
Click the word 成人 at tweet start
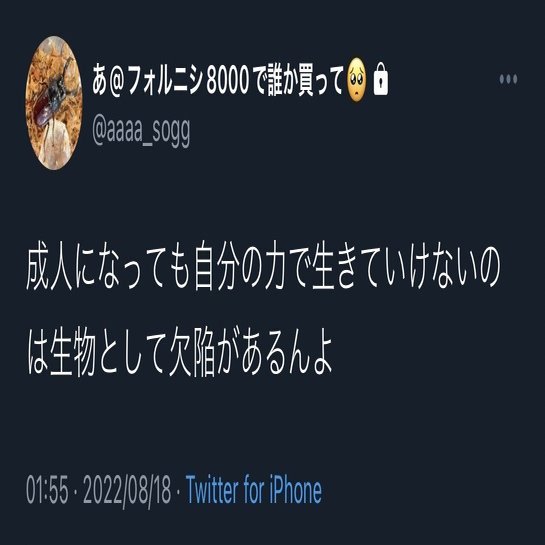(49, 266)
